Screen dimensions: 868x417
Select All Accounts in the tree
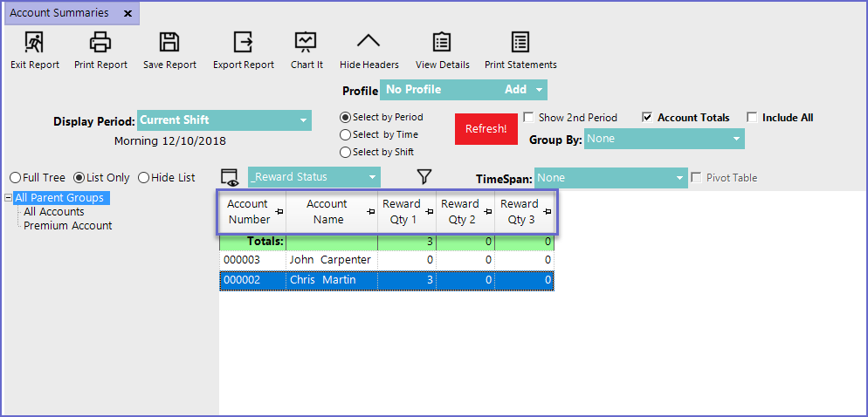(x=53, y=212)
